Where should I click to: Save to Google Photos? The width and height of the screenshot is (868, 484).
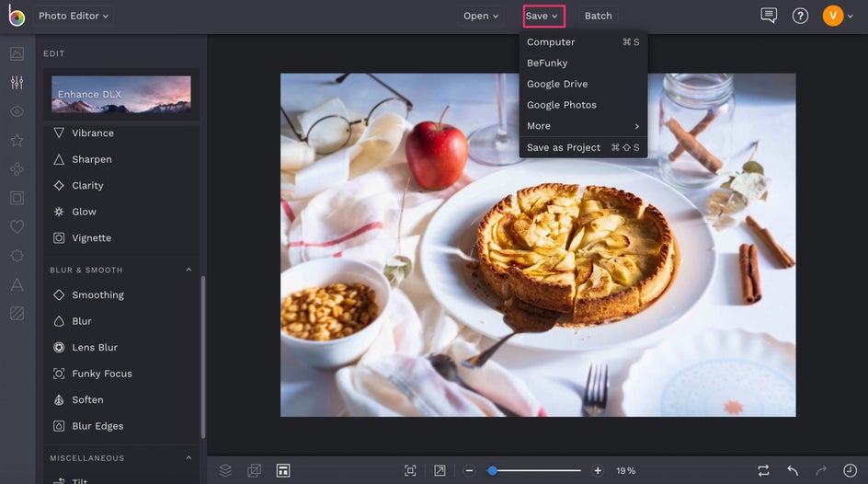tap(583, 105)
